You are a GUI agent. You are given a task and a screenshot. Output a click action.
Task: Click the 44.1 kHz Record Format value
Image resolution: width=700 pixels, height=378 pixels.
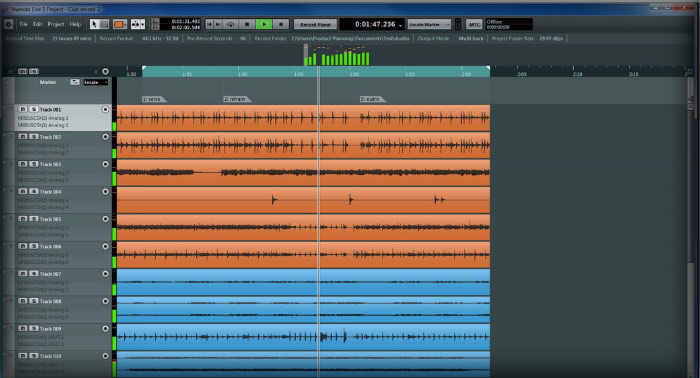160,38
